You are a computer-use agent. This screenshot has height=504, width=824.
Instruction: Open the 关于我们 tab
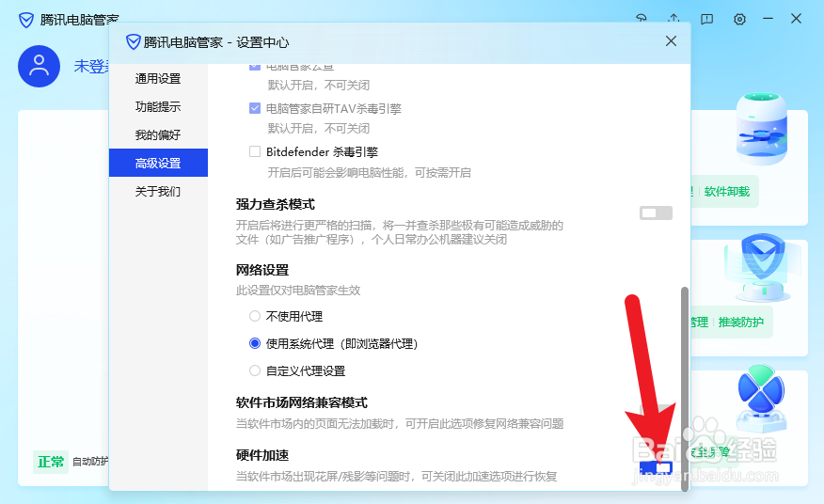158,191
